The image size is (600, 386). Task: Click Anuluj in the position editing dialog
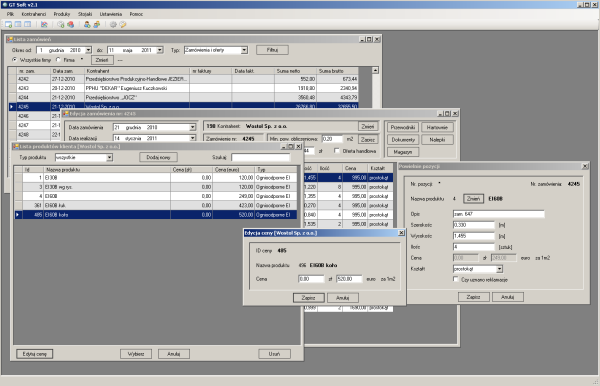click(x=507, y=297)
